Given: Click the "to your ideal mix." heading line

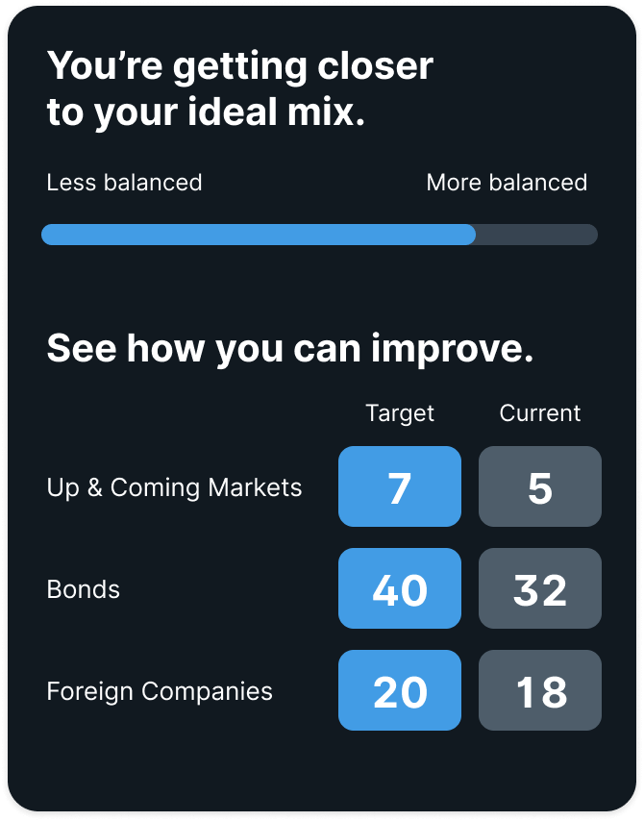Looking at the screenshot, I should click(x=206, y=112).
